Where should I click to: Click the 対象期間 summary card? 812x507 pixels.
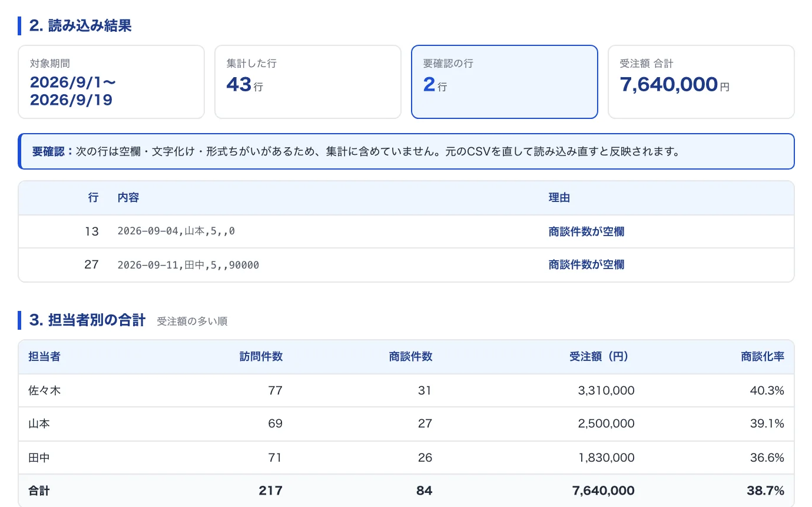(x=111, y=82)
